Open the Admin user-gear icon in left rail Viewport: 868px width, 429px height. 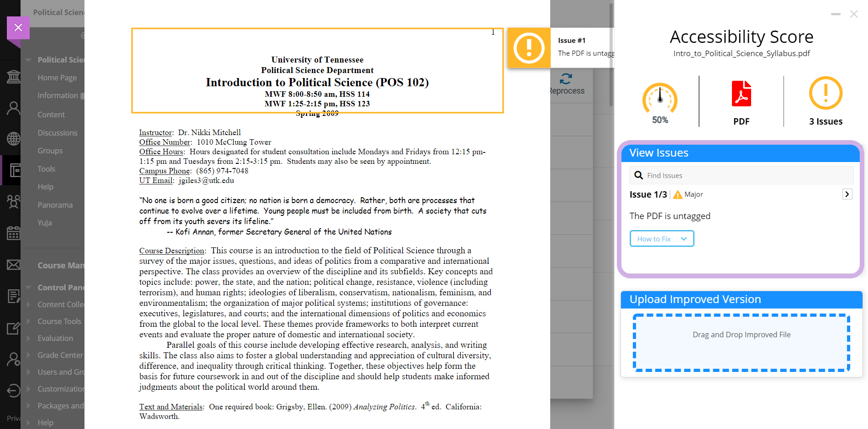coord(14,360)
